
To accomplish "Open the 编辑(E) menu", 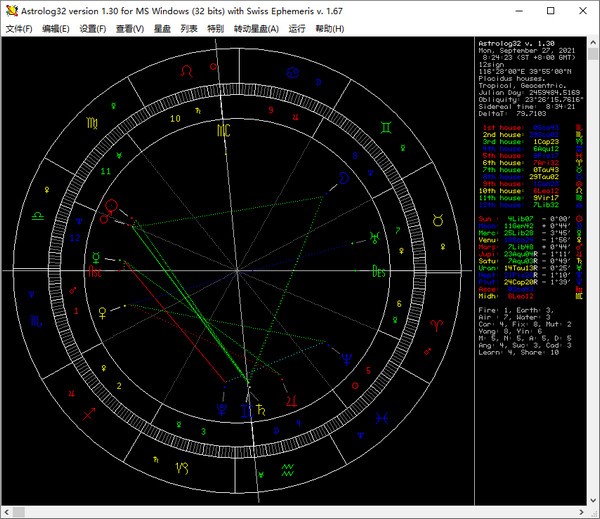I will click(56, 29).
